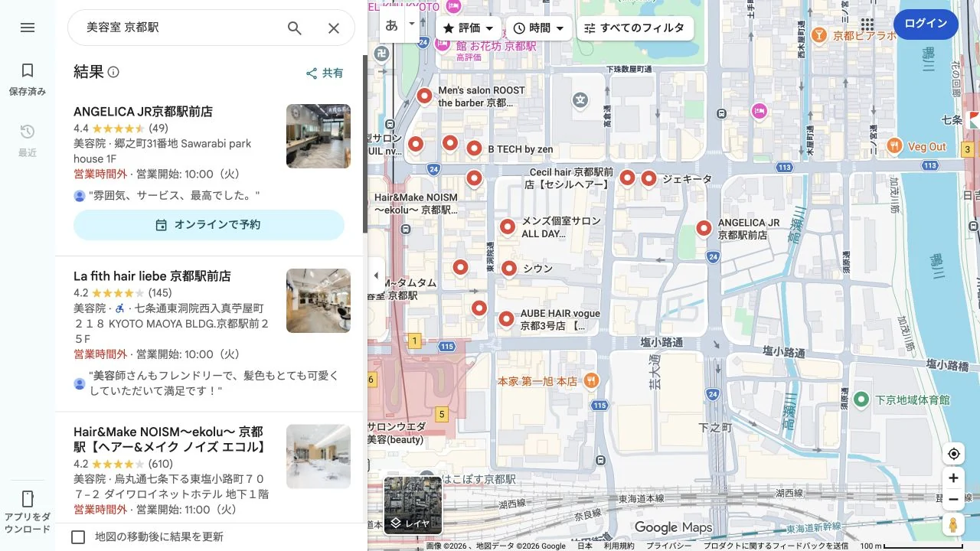Click the 利用規約 footer link
The height and width of the screenshot is (551, 980).
619,546
